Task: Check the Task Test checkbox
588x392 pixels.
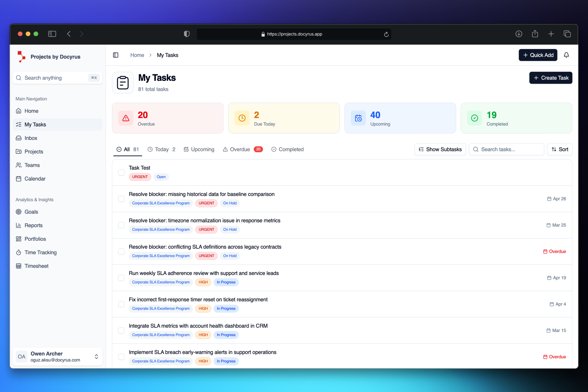Action: pyautogui.click(x=121, y=172)
